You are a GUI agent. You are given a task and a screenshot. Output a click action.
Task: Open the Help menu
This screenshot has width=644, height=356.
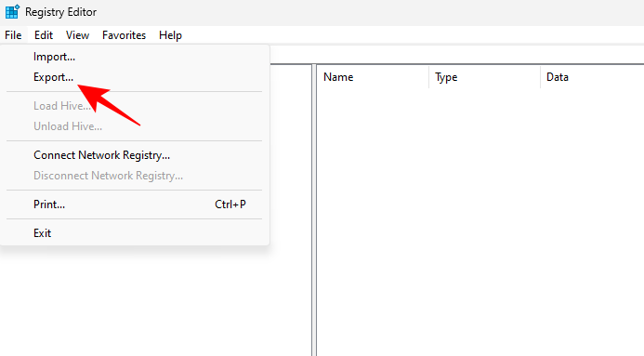click(x=170, y=35)
